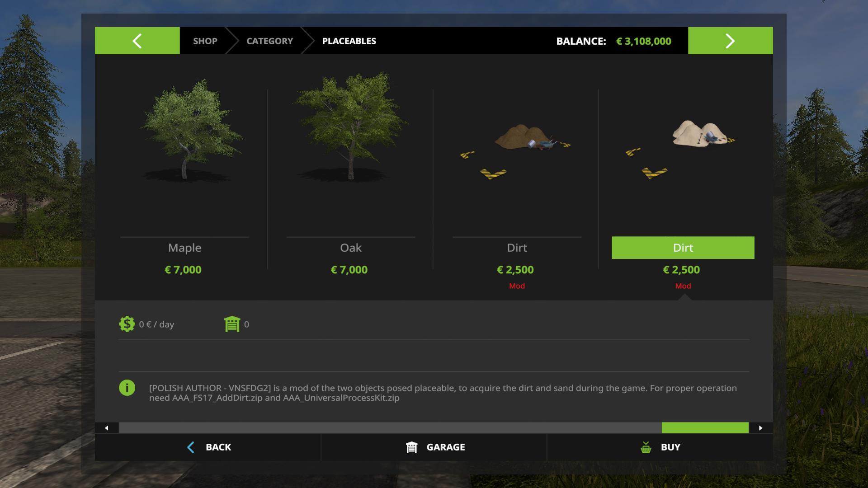Click the BACK button text

tap(218, 447)
